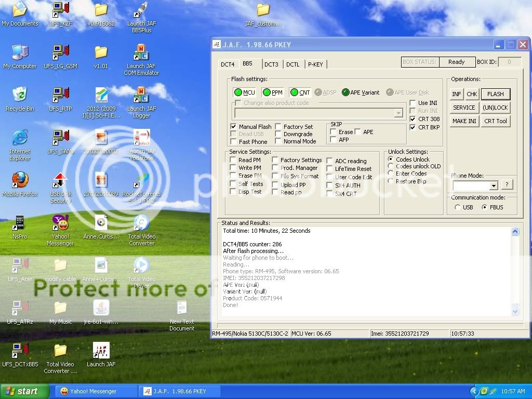
Task: Select Codes unlock OLD option
Action: tap(391, 166)
